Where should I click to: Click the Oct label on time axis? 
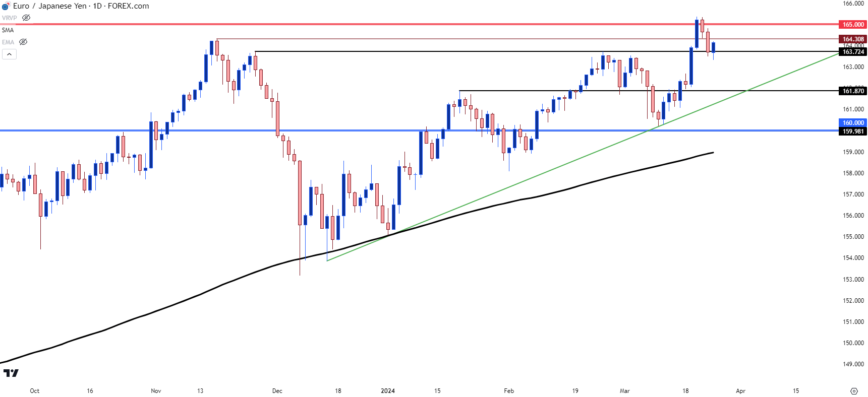pos(35,391)
